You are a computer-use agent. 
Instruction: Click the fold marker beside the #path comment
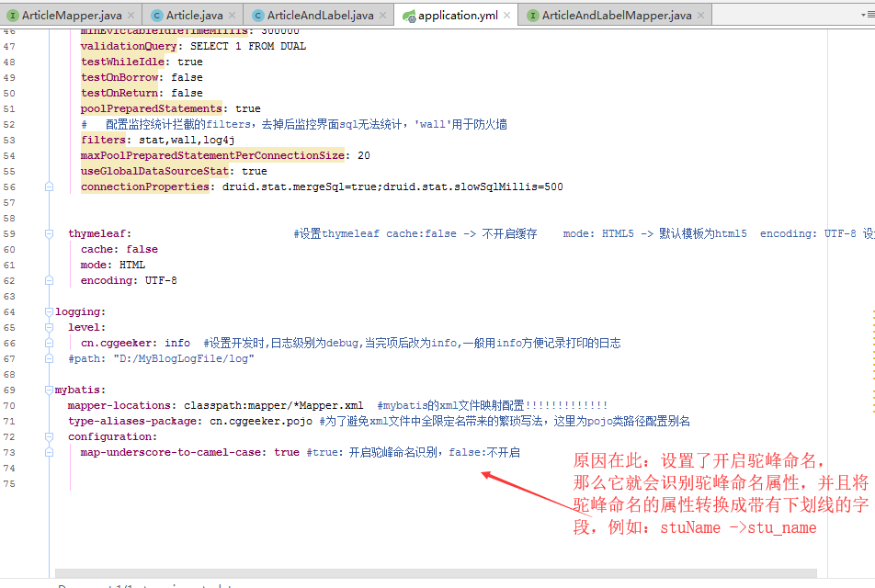(49, 358)
